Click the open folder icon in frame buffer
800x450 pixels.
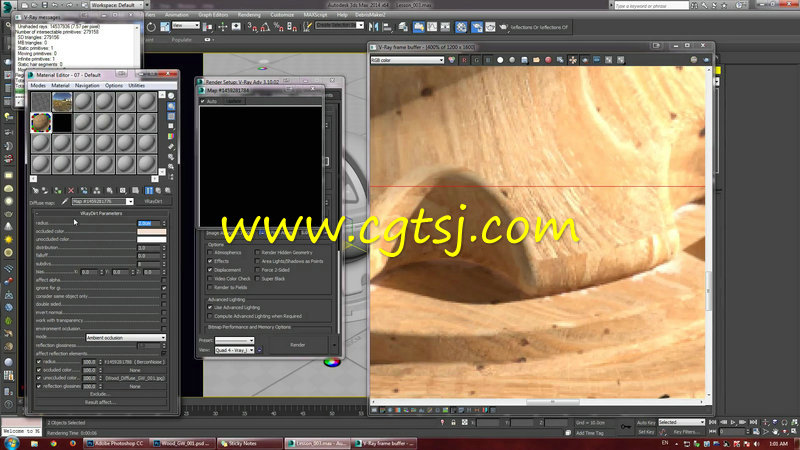coord(536,60)
